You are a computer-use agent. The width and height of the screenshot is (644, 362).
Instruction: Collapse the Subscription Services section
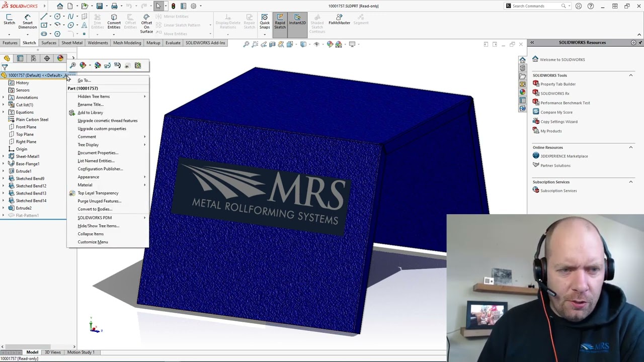631,182
